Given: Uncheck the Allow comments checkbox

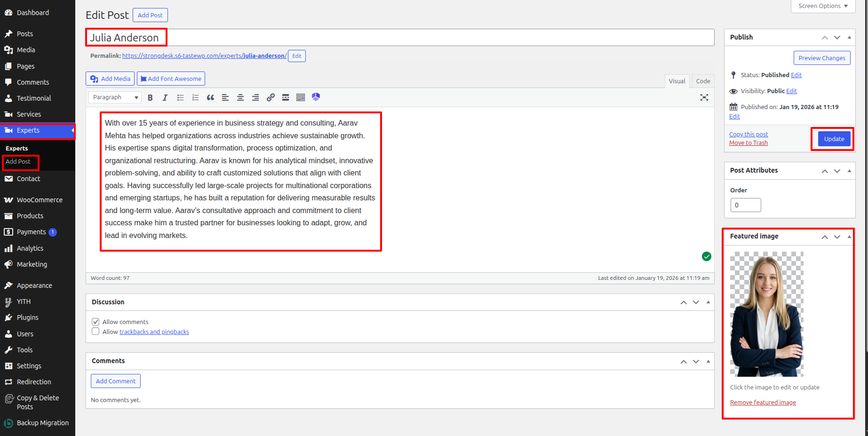Looking at the screenshot, I should point(96,322).
